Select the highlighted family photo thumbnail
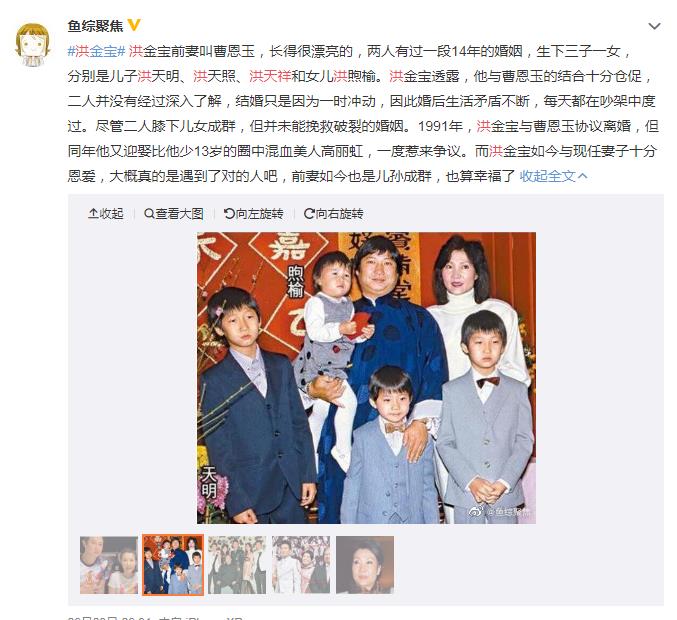Screen dimensions: 677x620 (173, 565)
